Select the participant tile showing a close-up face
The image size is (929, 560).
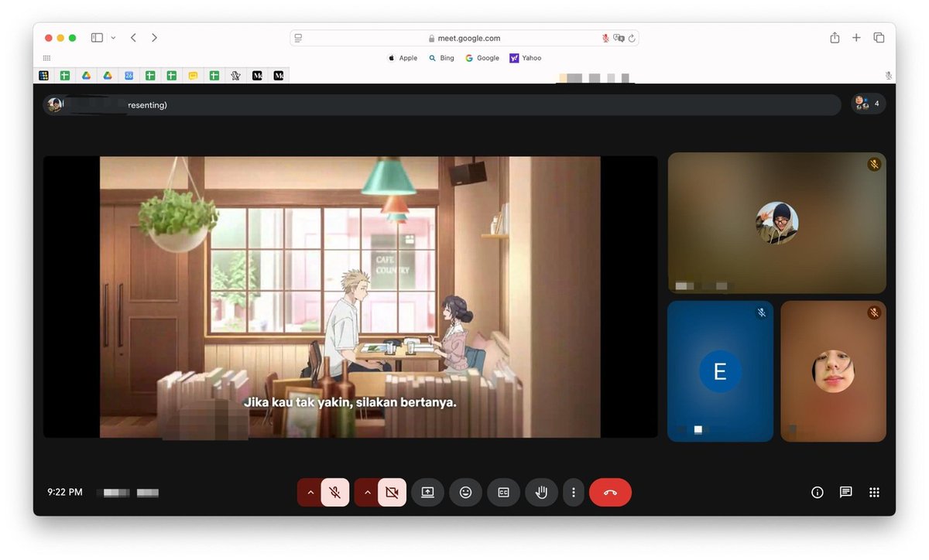(833, 371)
